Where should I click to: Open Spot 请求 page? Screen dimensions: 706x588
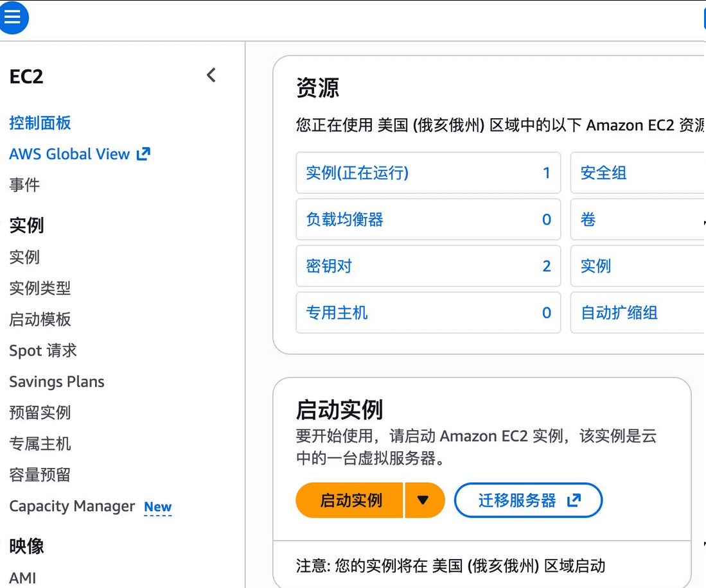coord(43,350)
